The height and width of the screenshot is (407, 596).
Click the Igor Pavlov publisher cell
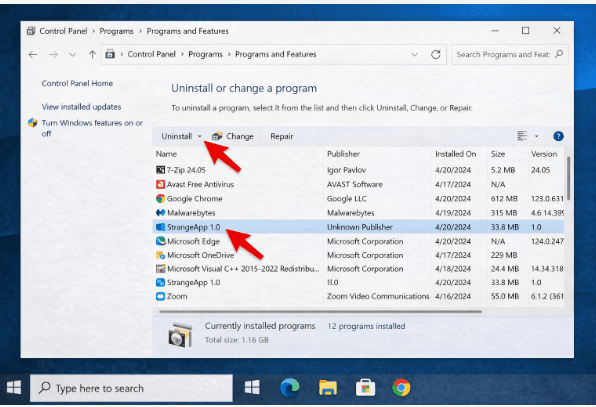pos(346,170)
